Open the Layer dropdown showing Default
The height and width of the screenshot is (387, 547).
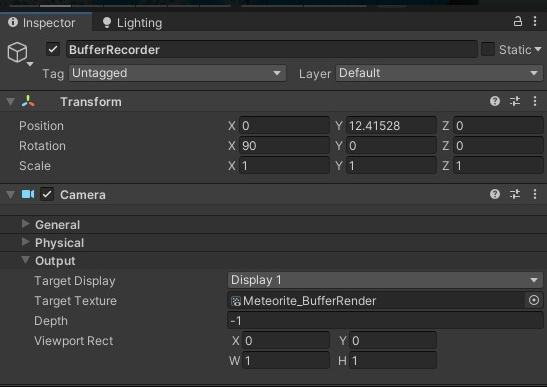[x=439, y=73]
